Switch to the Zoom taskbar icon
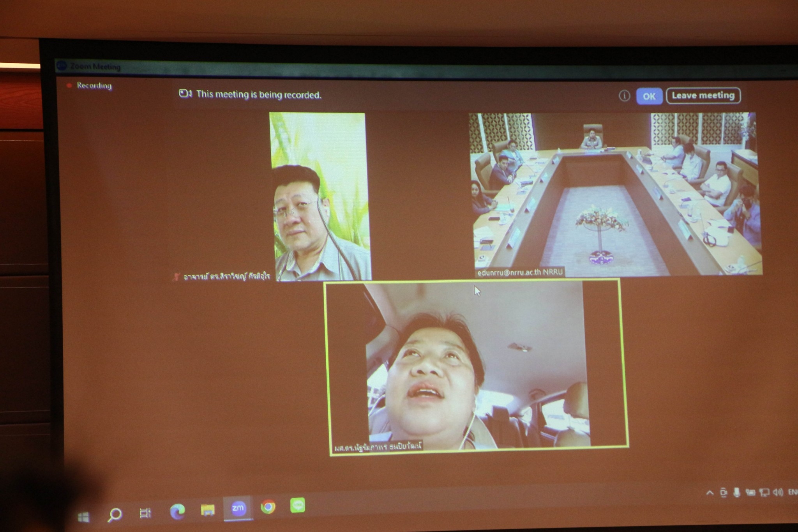 [x=238, y=508]
